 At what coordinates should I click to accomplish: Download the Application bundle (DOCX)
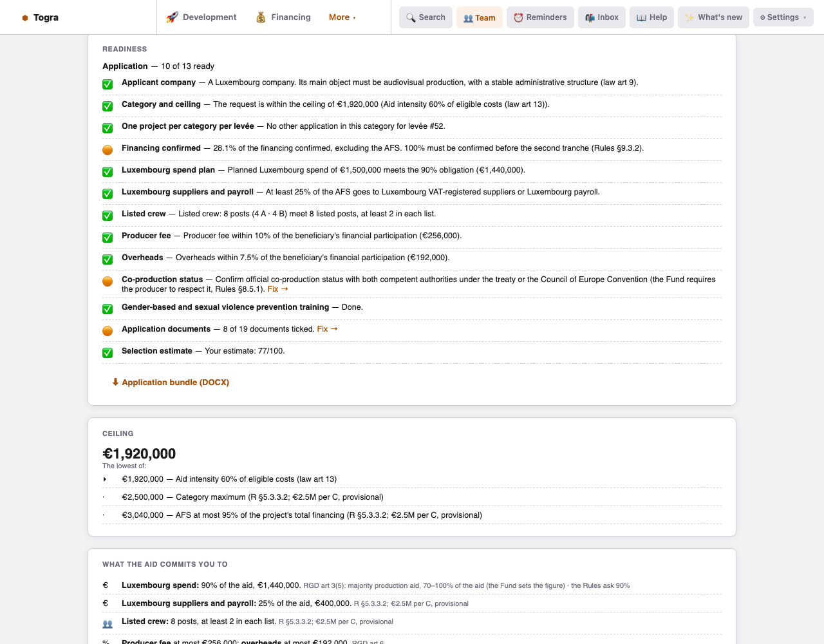171,383
